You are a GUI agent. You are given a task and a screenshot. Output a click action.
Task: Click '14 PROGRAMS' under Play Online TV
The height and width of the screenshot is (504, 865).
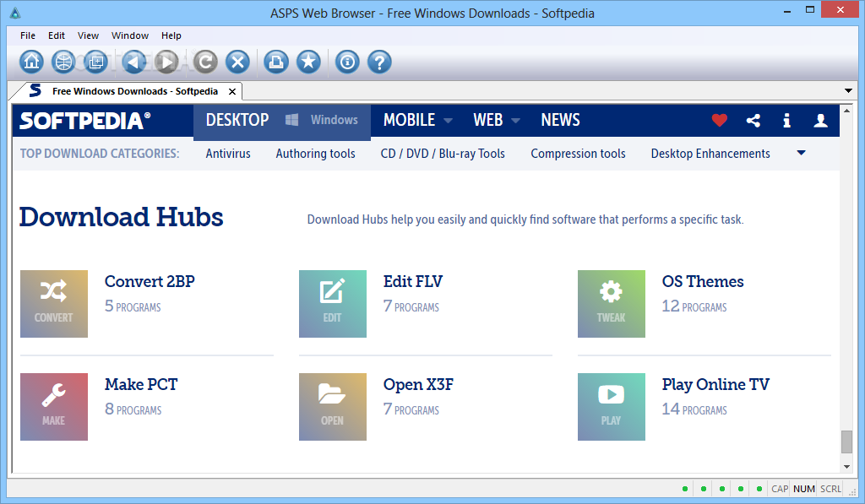694,409
